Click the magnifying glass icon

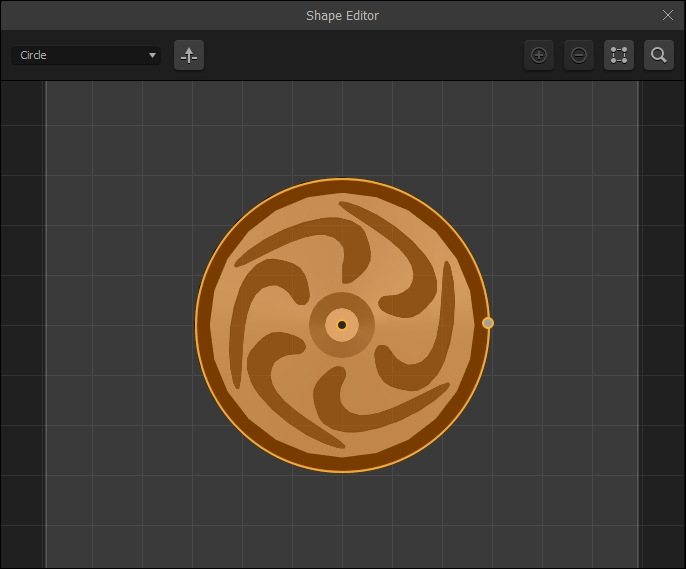pyautogui.click(x=659, y=56)
